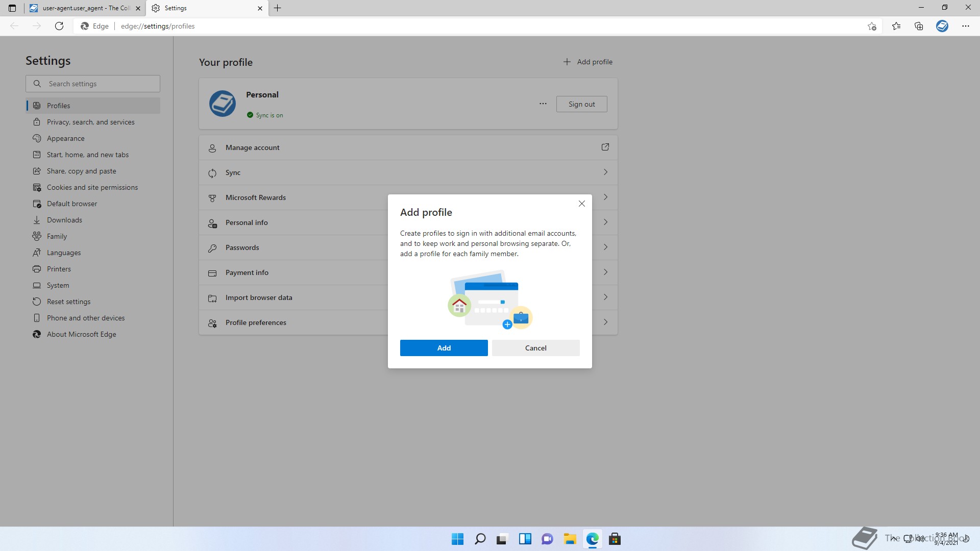980x551 pixels.
Task: Expand the Import browser data chevron
Action: (x=605, y=297)
